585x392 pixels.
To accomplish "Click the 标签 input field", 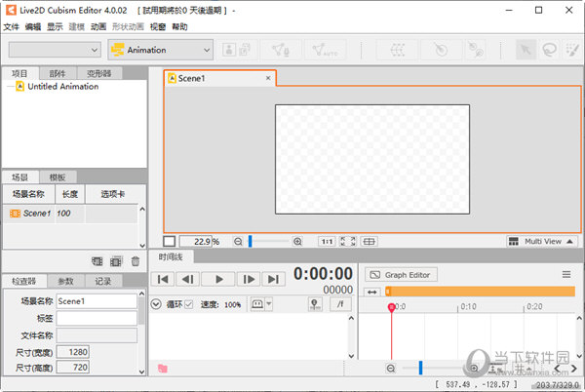I will click(97, 318).
